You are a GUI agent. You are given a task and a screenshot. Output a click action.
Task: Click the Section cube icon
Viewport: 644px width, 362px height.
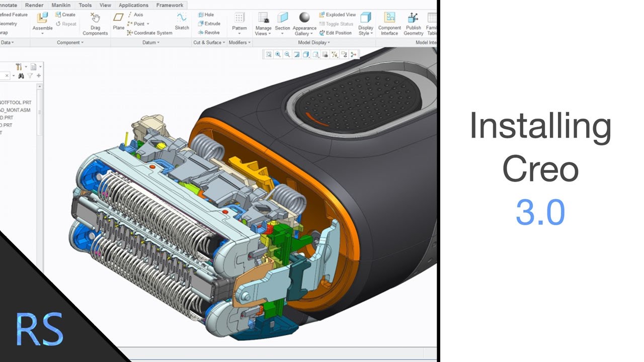pos(282,18)
